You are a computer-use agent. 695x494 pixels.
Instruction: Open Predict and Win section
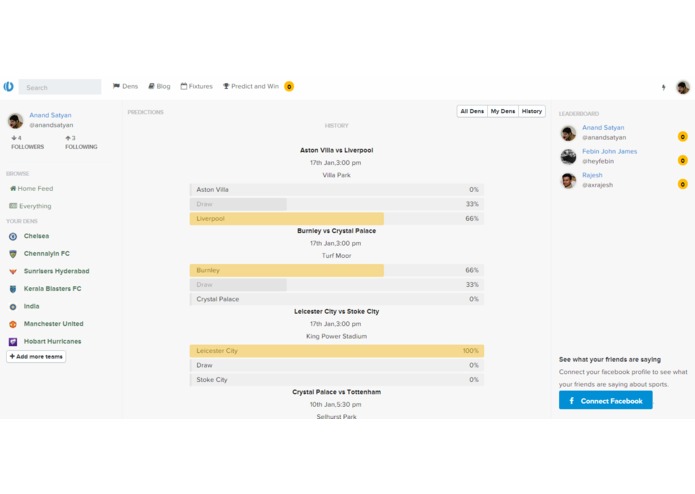(x=251, y=86)
